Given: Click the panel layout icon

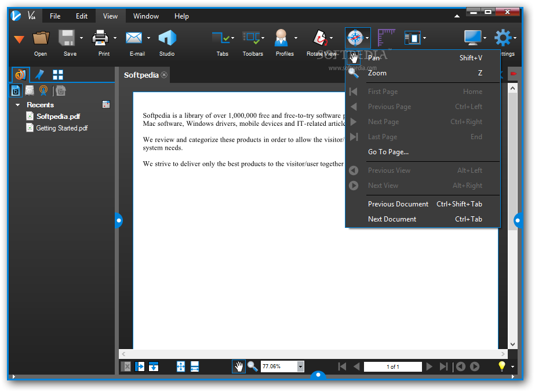Looking at the screenshot, I should point(413,38).
